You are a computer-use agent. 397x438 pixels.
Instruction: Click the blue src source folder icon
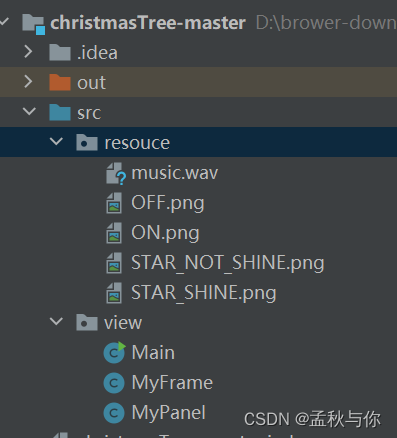click(60, 112)
